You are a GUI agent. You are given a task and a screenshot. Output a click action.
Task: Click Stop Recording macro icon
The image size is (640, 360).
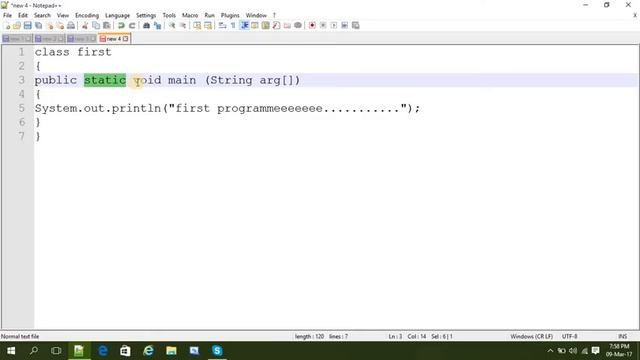tap(323, 26)
